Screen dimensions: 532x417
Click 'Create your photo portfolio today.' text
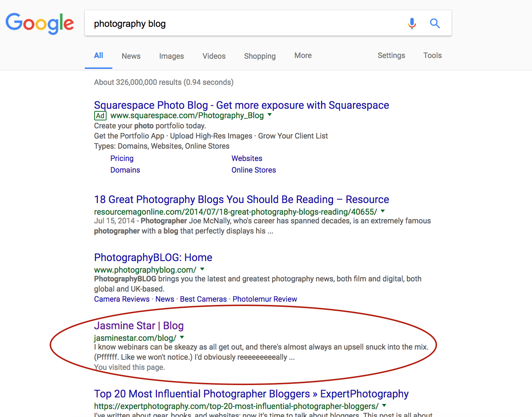click(x=150, y=126)
